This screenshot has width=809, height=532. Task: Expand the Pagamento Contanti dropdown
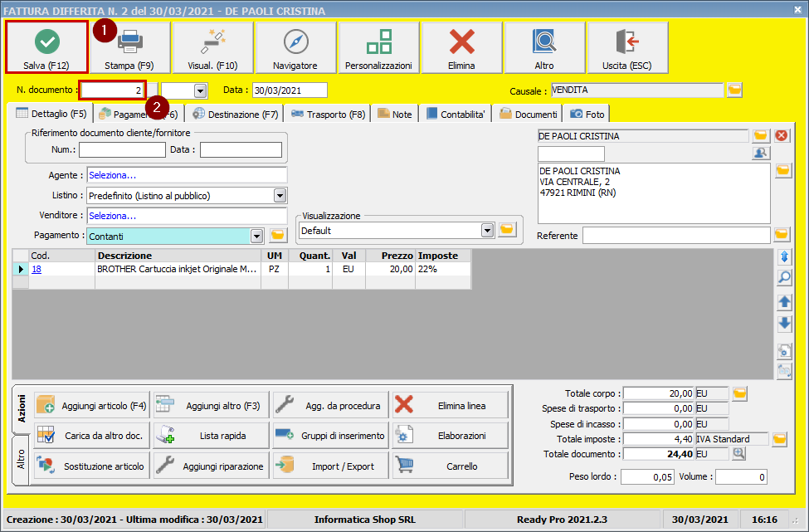click(256, 237)
